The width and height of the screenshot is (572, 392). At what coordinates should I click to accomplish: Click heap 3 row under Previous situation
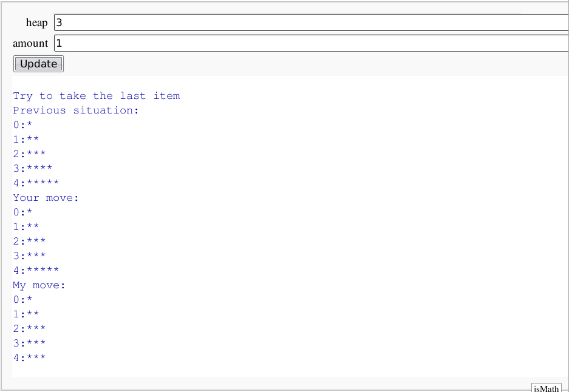click(x=32, y=169)
